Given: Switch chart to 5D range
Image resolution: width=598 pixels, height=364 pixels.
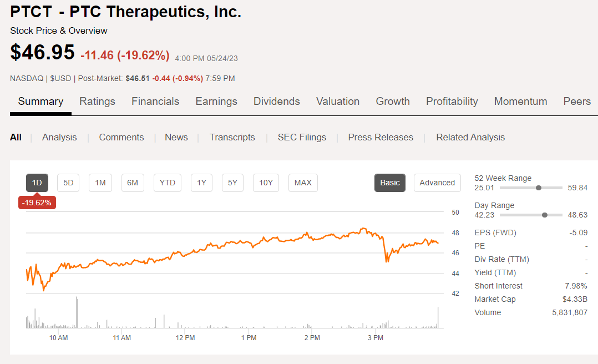Looking at the screenshot, I should [x=68, y=183].
